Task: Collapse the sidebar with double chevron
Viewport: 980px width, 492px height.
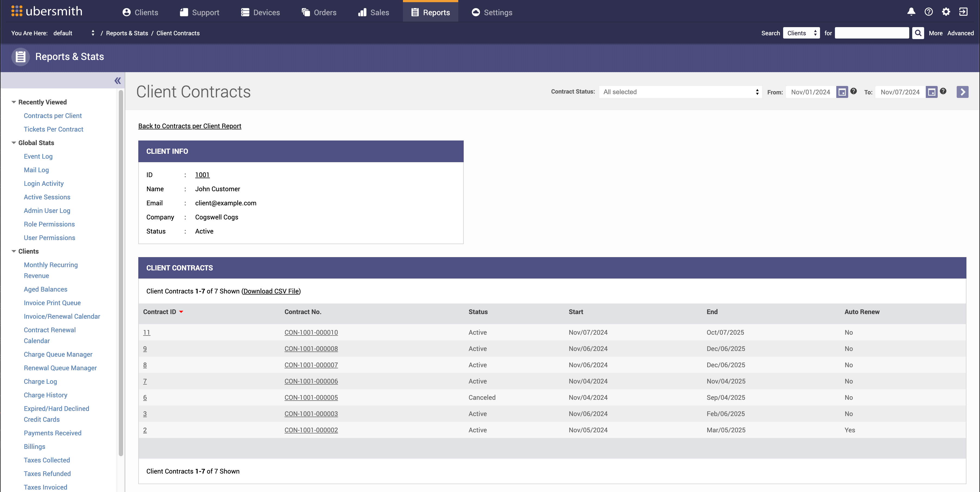Action: [118, 81]
